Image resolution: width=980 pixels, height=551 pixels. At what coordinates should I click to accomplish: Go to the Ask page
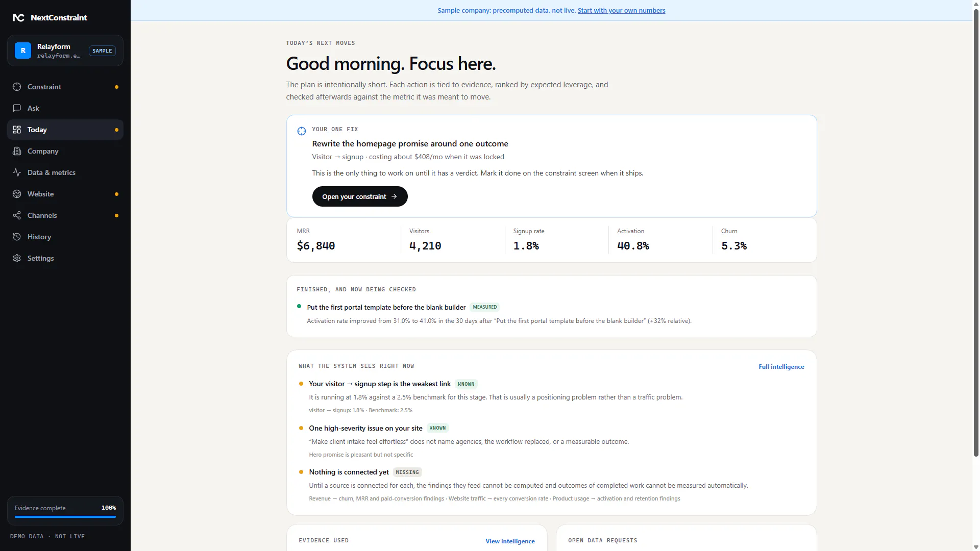(x=65, y=108)
